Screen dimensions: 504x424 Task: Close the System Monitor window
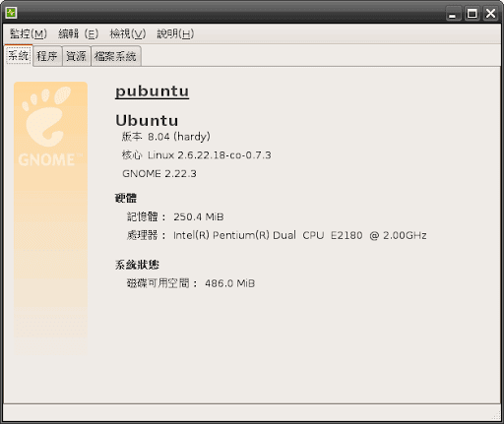490,14
